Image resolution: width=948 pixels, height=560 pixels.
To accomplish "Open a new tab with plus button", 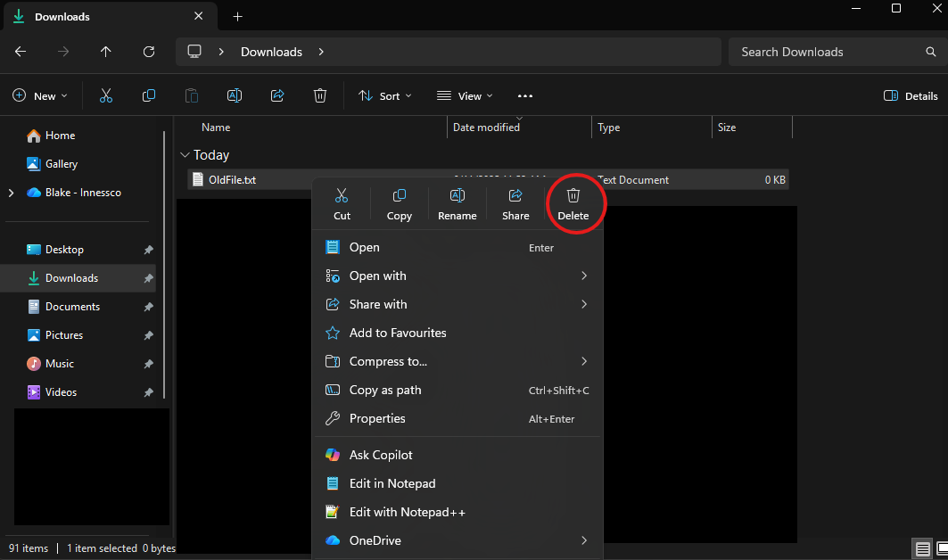I will coord(237,17).
